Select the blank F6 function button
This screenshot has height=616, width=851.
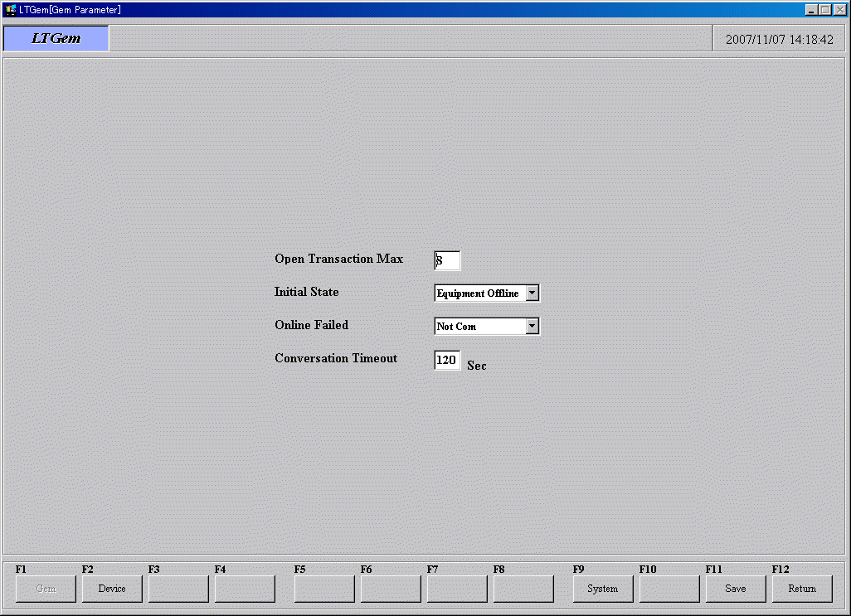click(391, 589)
